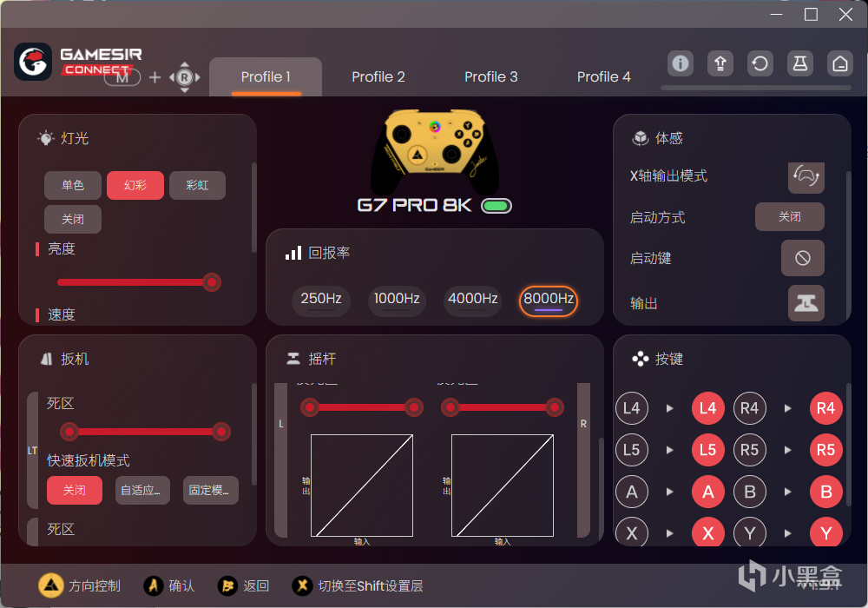The height and width of the screenshot is (608, 868).
Task: Go to the home icon
Action: (x=839, y=63)
